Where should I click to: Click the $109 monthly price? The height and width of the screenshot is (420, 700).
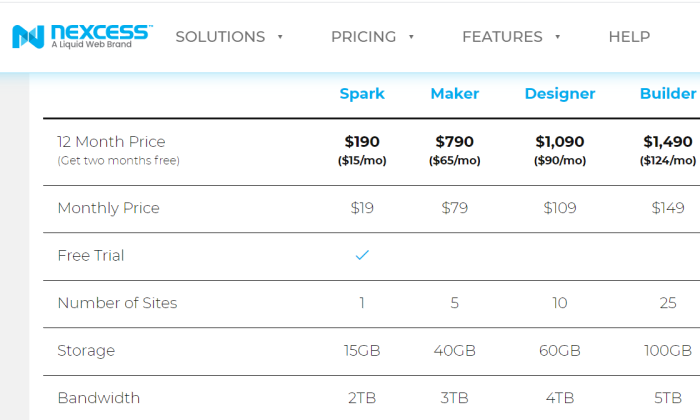(x=560, y=208)
